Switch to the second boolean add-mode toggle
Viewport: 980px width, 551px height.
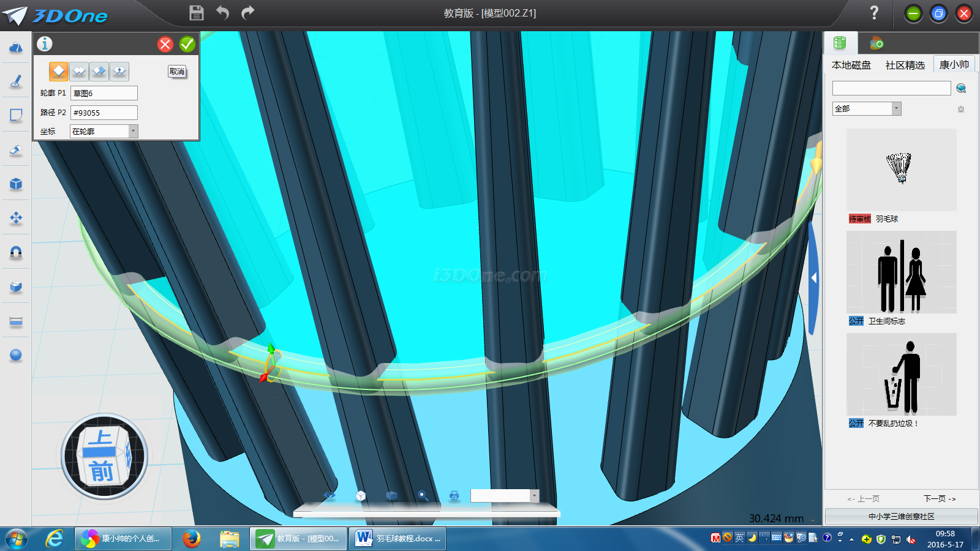[x=79, y=72]
